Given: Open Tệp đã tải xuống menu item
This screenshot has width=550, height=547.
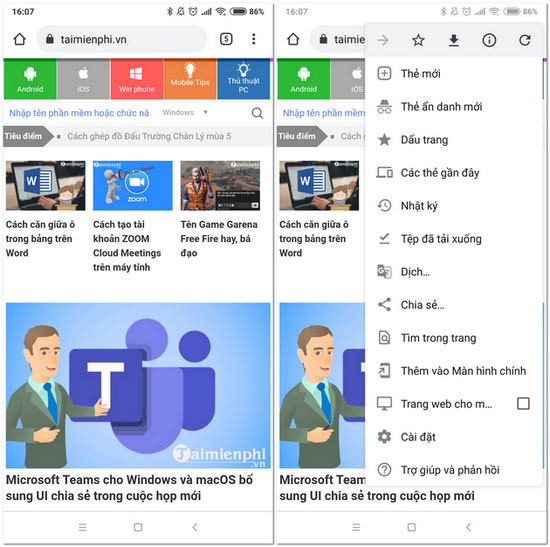Looking at the screenshot, I should point(454,239).
